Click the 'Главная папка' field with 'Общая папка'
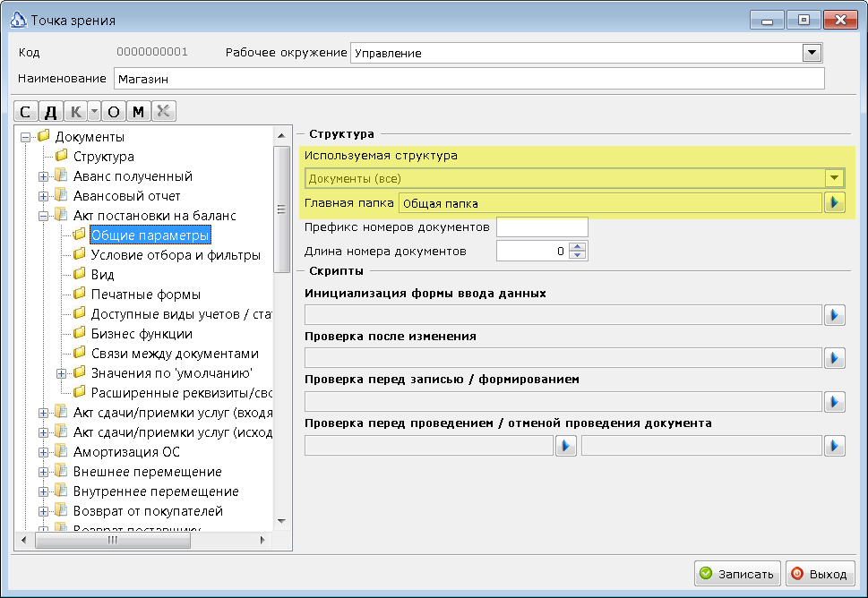The width and height of the screenshot is (868, 598). [610, 203]
